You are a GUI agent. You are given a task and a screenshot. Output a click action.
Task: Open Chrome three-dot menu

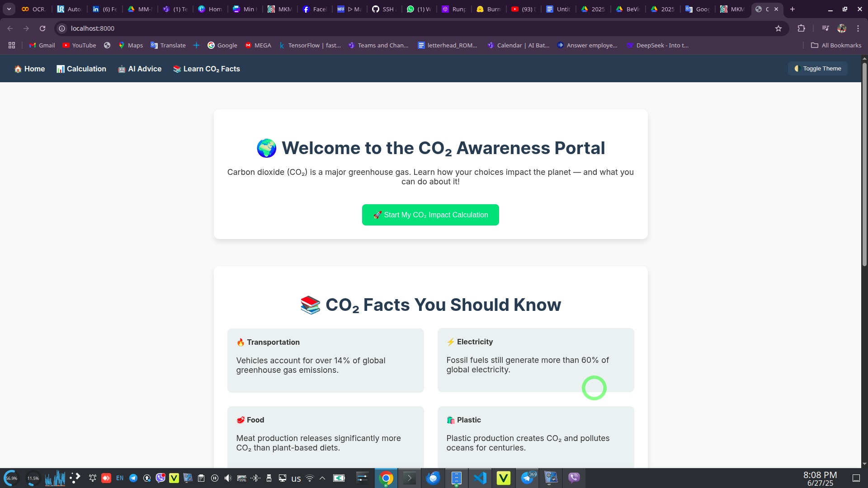point(858,28)
